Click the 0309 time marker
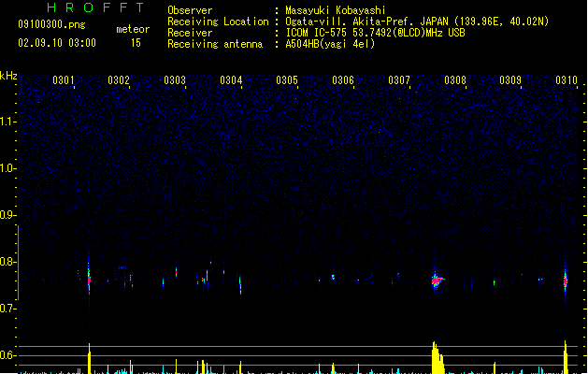 tap(510, 80)
